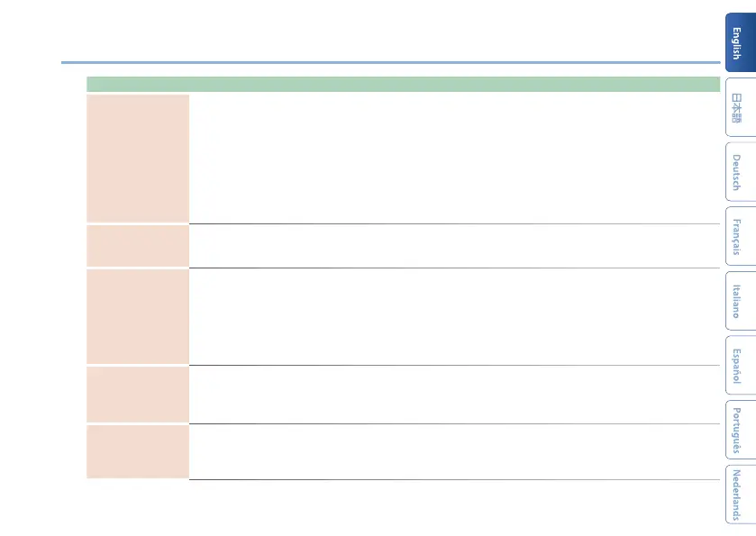756x536 pixels.
Task: Switch to the Français tab
Action: tap(738, 238)
